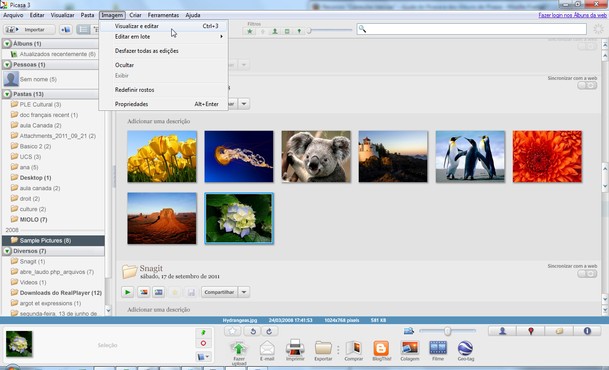The width and height of the screenshot is (609, 370).
Task: Create a Colagem collage
Action: click(409, 348)
